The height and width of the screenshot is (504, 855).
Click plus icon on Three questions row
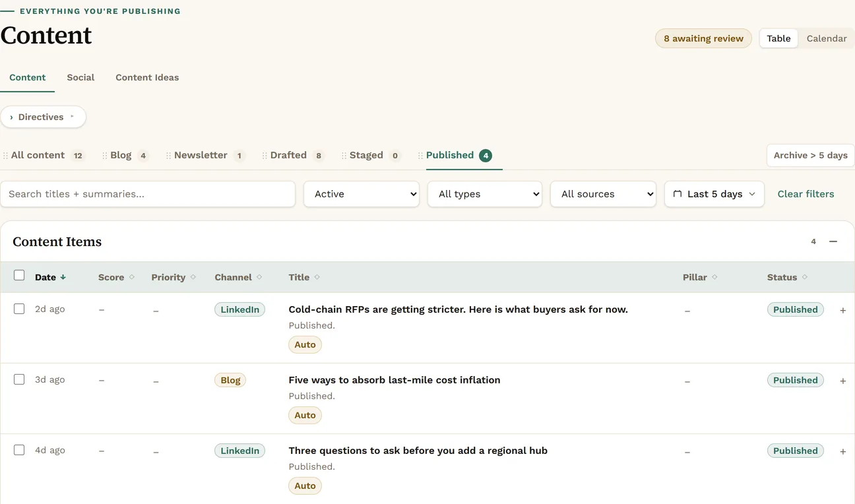(x=843, y=451)
